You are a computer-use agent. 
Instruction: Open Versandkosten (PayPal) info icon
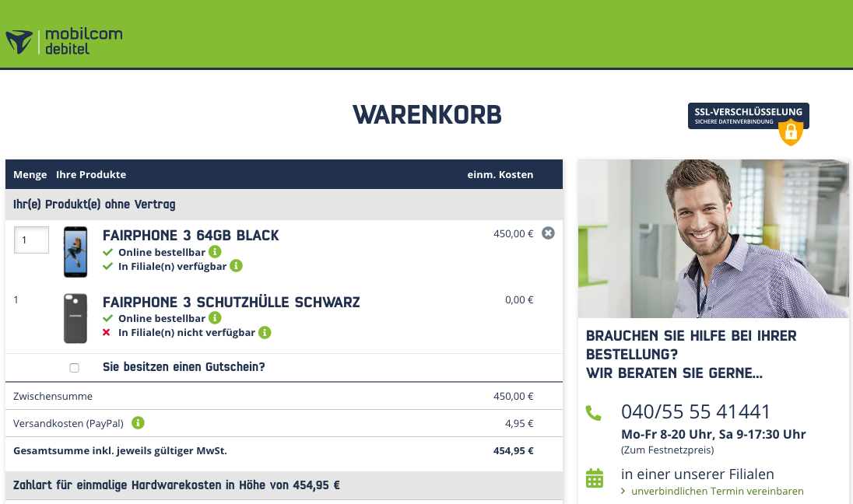click(x=139, y=422)
